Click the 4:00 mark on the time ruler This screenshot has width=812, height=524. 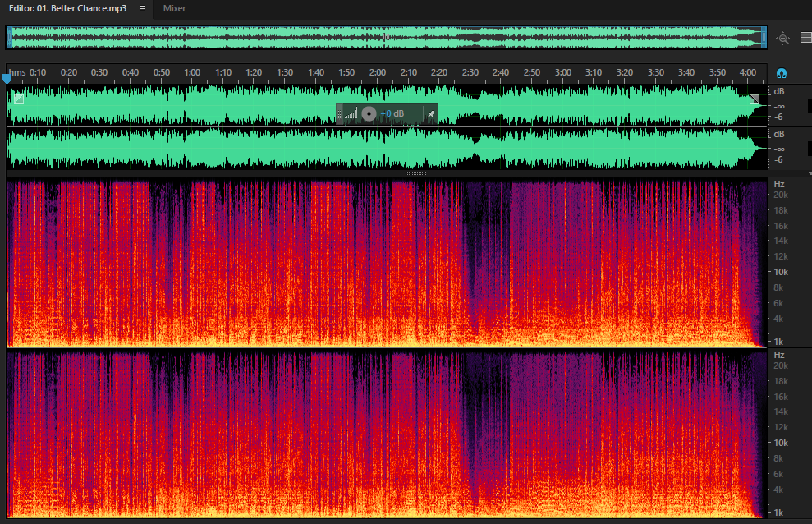click(x=748, y=72)
